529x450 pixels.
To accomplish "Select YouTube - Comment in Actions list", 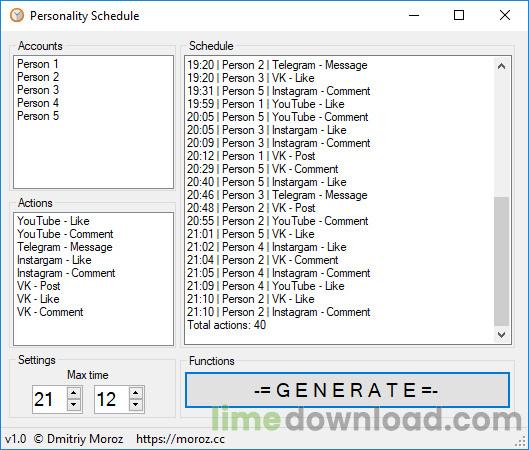I will (x=65, y=234).
